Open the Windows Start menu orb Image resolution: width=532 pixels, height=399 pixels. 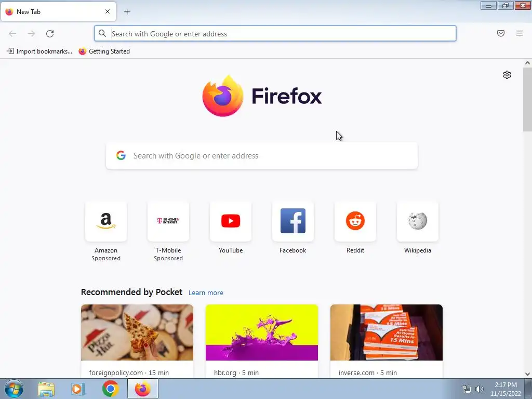click(14, 389)
